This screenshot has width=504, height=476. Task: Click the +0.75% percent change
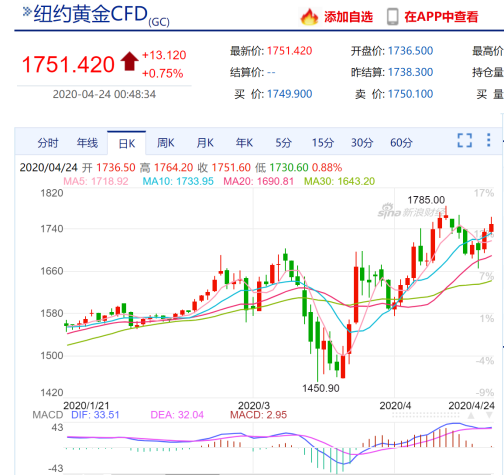pyautogui.click(x=162, y=73)
